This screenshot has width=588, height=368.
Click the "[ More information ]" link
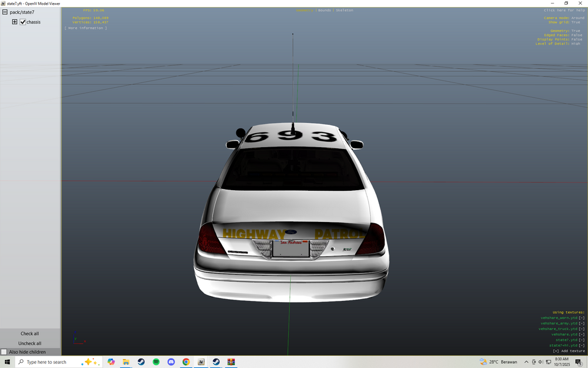86,27
